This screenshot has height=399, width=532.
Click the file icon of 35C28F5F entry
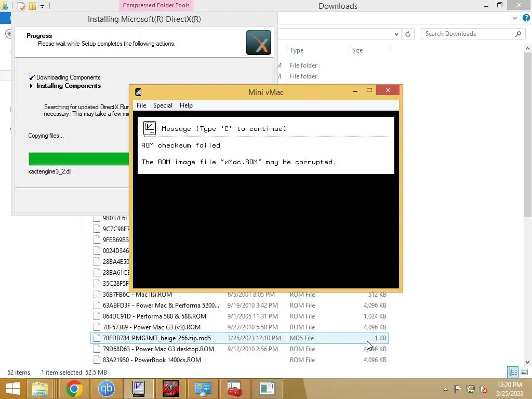point(97,283)
